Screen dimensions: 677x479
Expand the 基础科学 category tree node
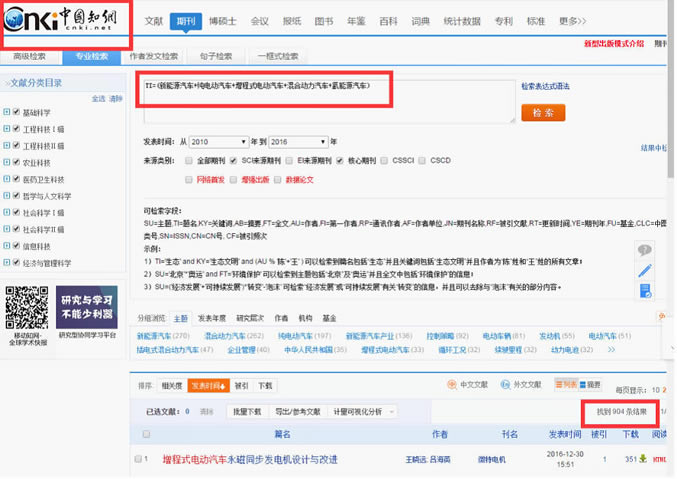tap(8, 113)
